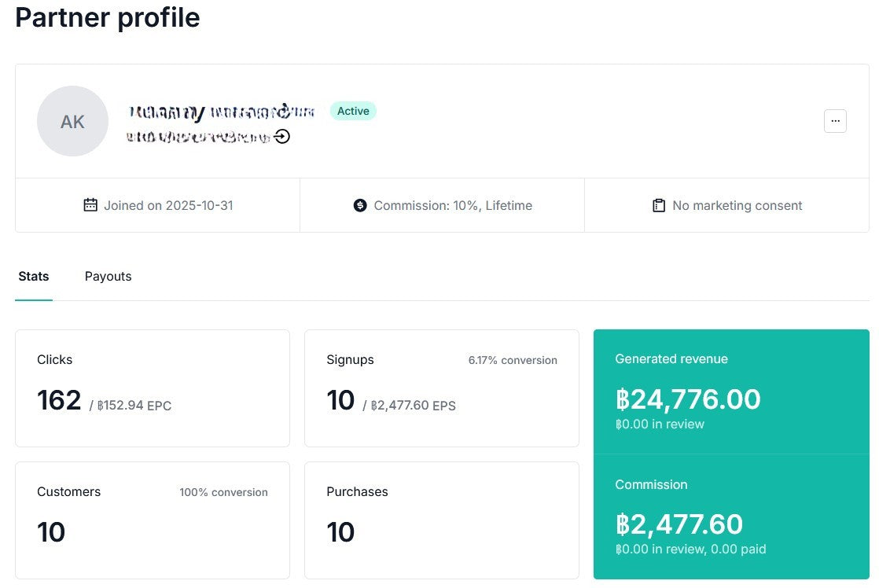Click 'Joined on 2025-10-31' text
The image size is (879, 588).
click(168, 205)
